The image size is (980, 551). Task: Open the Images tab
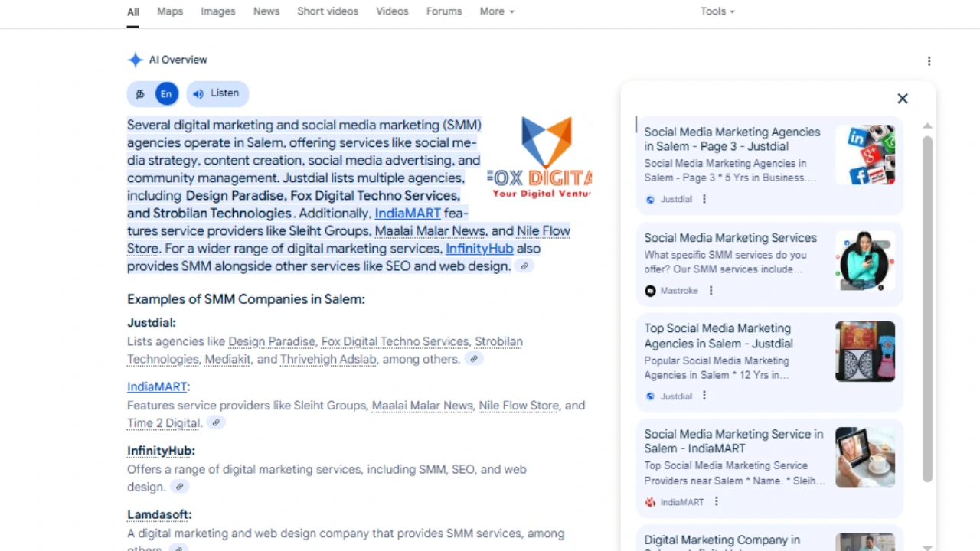218,11
